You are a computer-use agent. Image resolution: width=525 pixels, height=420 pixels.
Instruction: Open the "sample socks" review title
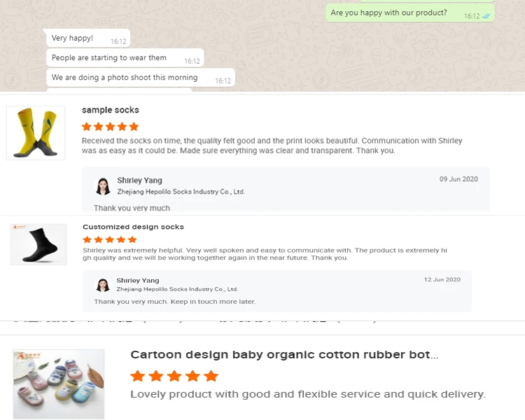111,110
